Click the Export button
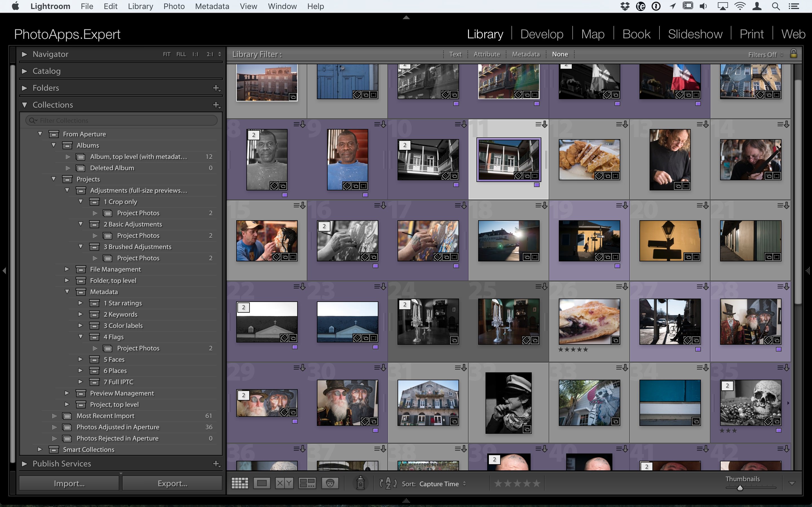Screen dimensions: 812x507 coord(172,484)
